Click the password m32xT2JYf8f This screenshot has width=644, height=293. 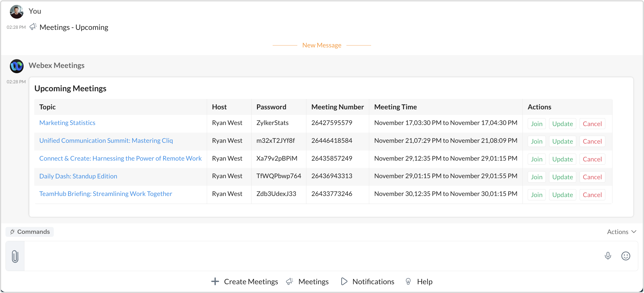[x=275, y=141]
